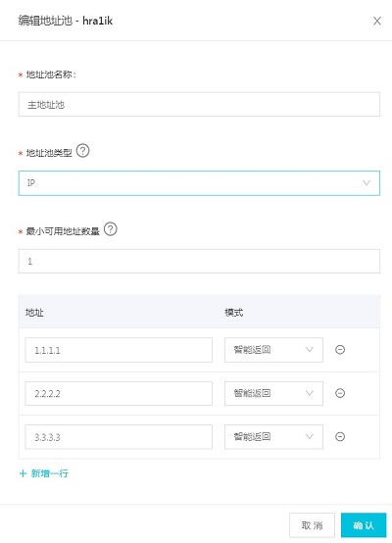Edit the 1.1.1.1 address field
The width and height of the screenshot is (392, 543).
click(x=119, y=350)
